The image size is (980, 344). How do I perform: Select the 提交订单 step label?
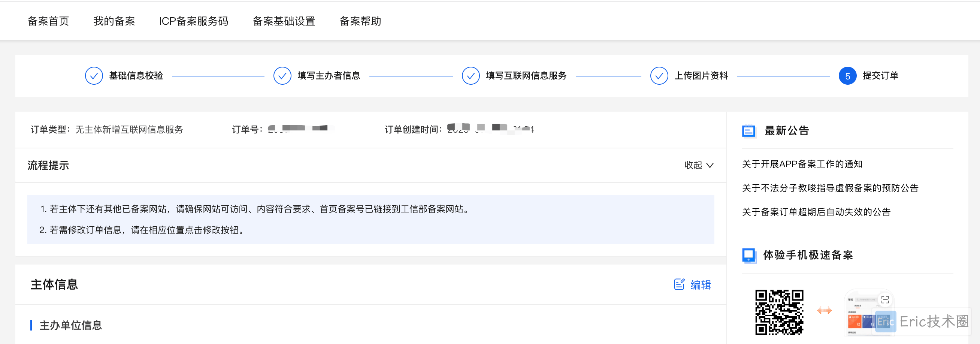tap(880, 76)
